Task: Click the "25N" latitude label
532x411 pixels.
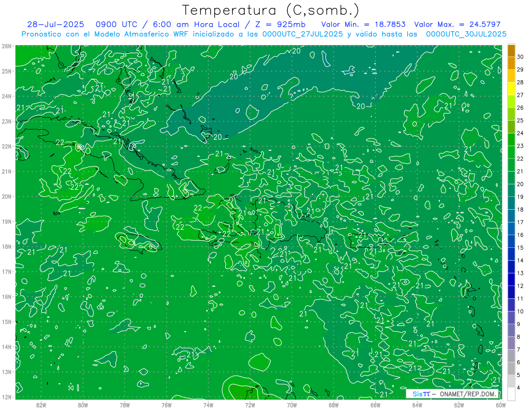Action: (x=7, y=71)
